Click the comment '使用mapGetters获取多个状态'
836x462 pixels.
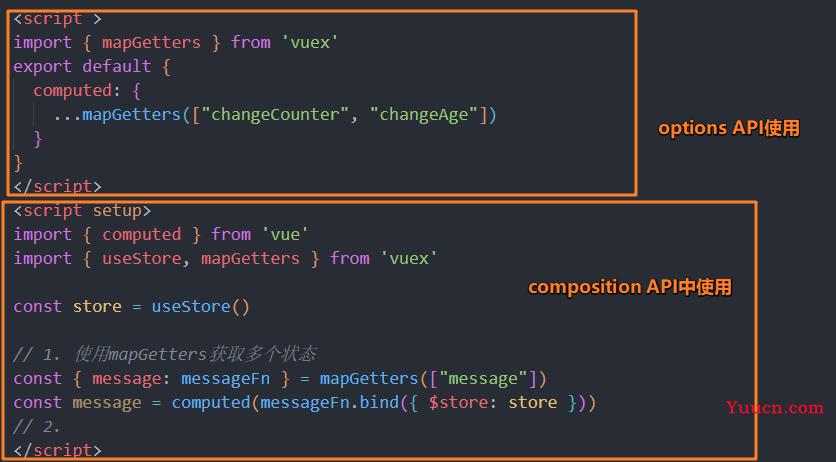[x=195, y=354]
